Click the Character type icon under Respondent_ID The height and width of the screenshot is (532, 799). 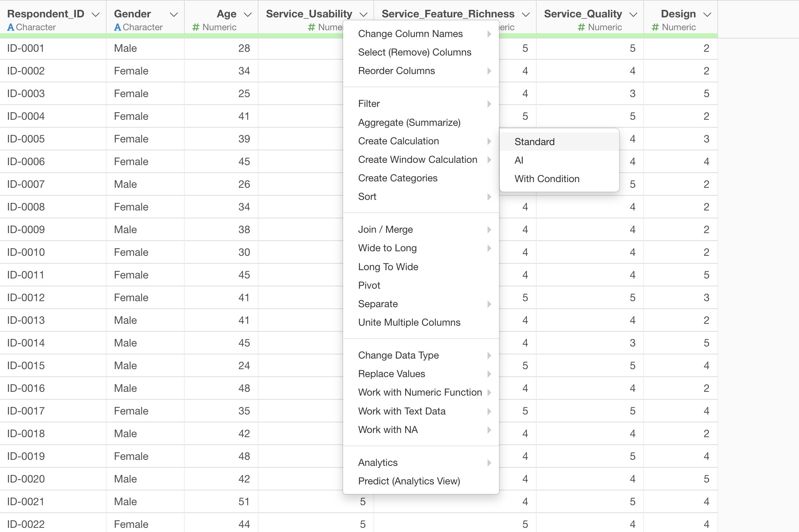click(11, 27)
